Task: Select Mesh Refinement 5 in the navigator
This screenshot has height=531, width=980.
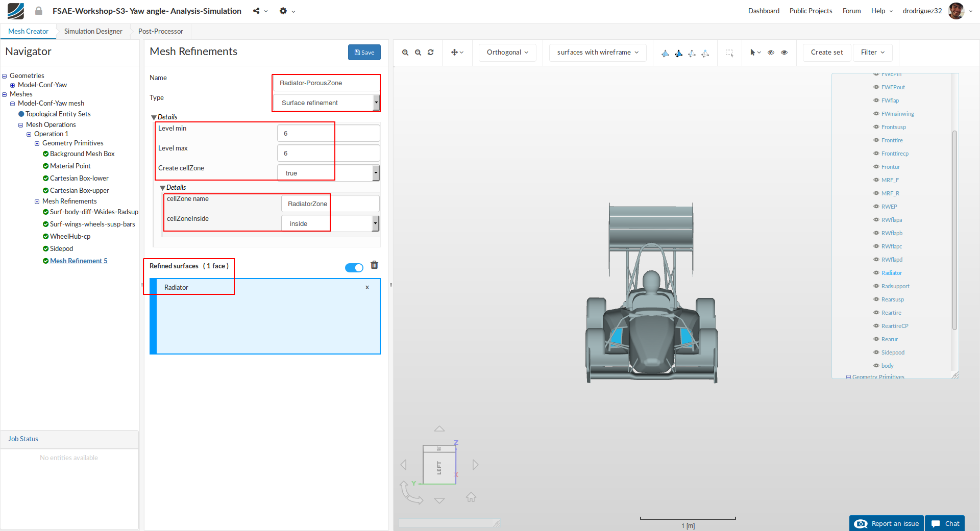Action: 79,261
